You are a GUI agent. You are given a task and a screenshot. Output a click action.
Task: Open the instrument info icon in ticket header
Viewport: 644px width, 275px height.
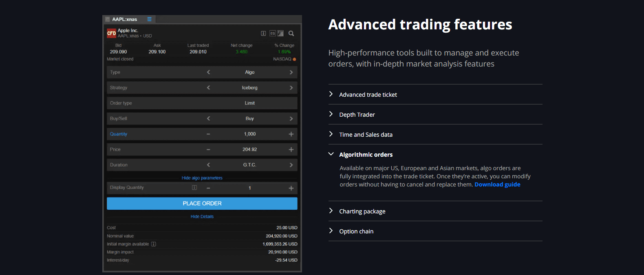pos(263,33)
